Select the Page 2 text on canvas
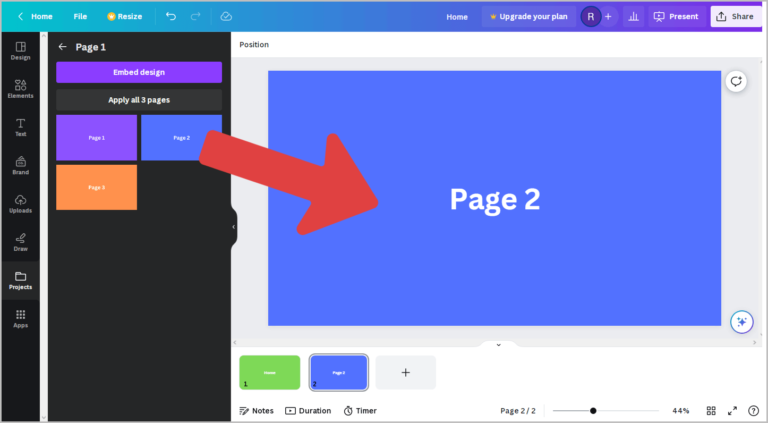768x423 pixels. coord(495,199)
